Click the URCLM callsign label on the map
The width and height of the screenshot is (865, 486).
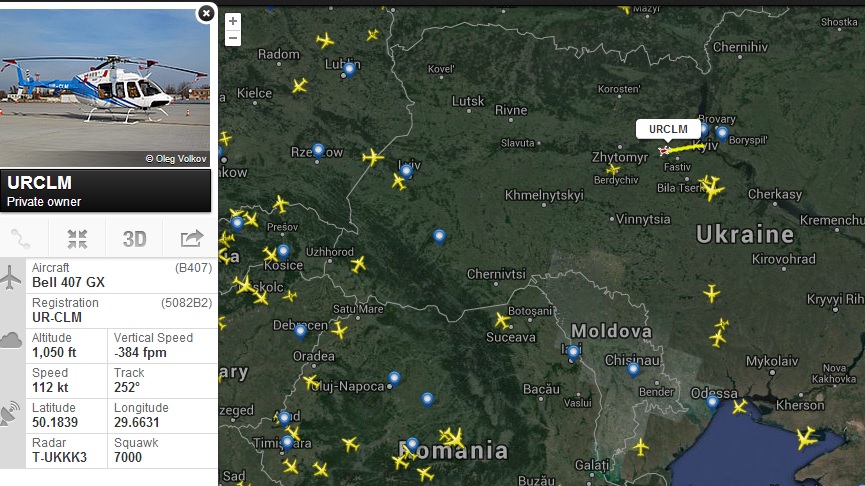click(668, 129)
